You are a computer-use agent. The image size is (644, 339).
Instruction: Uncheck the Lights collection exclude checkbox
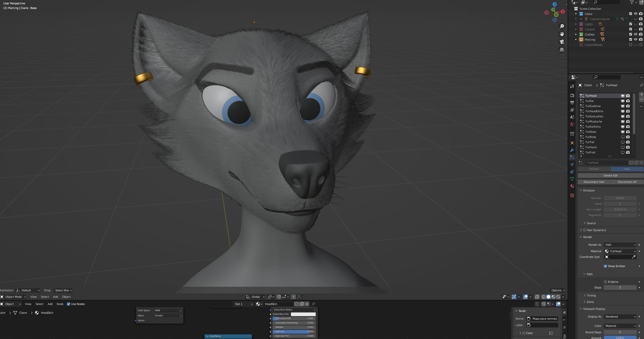(631, 24)
